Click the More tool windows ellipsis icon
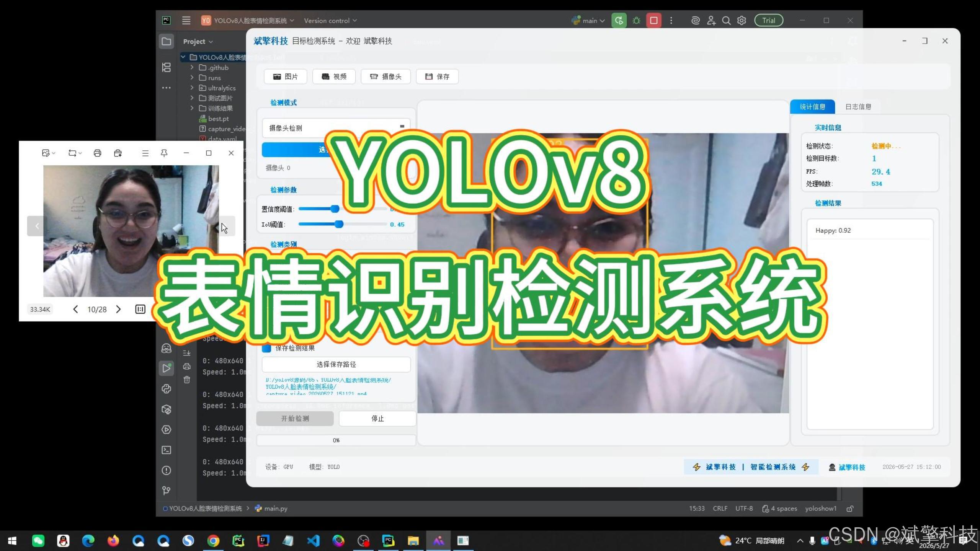 [x=167, y=88]
